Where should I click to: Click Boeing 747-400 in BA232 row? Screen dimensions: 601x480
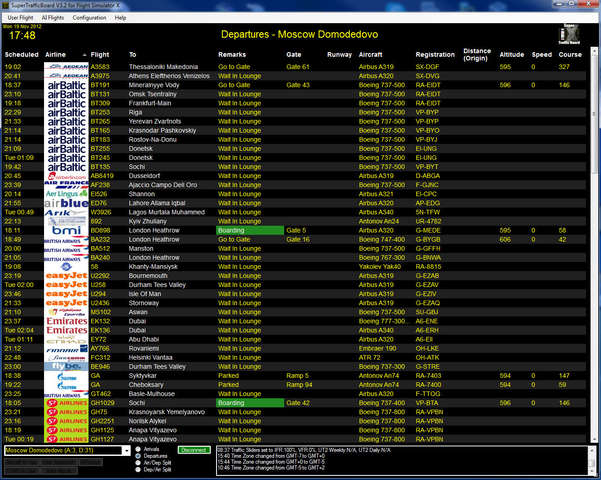click(x=382, y=240)
